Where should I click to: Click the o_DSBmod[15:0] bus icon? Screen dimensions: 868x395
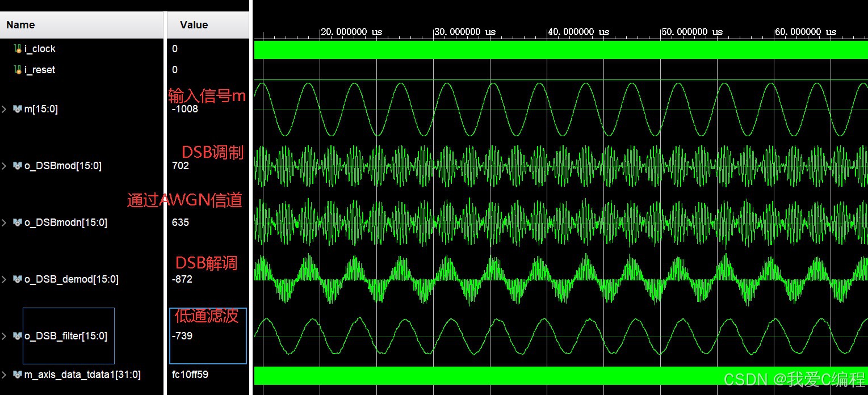coord(18,166)
